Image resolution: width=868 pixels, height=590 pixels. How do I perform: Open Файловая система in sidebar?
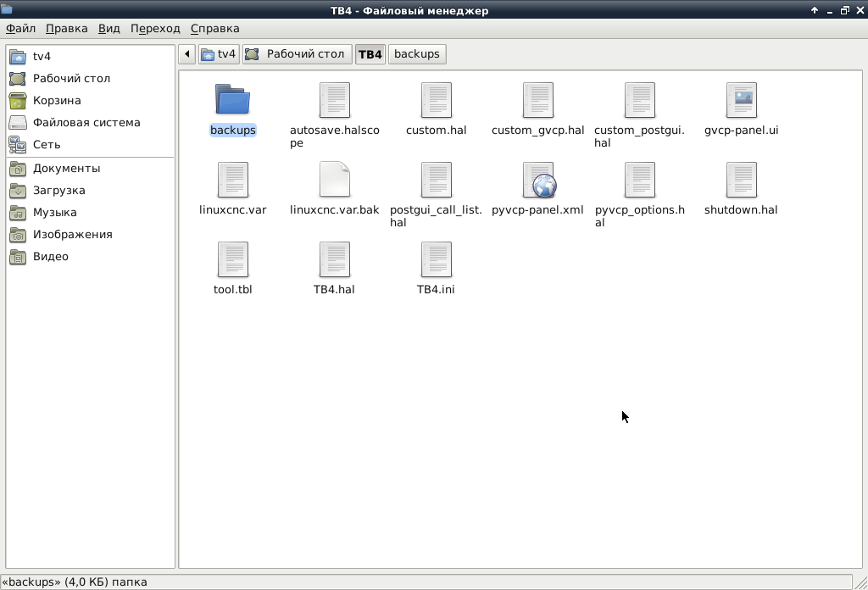(90, 123)
